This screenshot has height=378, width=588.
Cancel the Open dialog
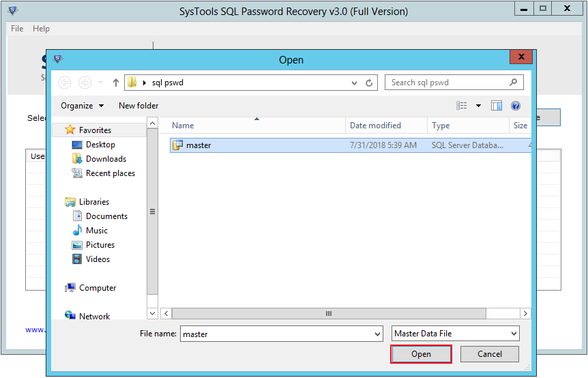489,354
